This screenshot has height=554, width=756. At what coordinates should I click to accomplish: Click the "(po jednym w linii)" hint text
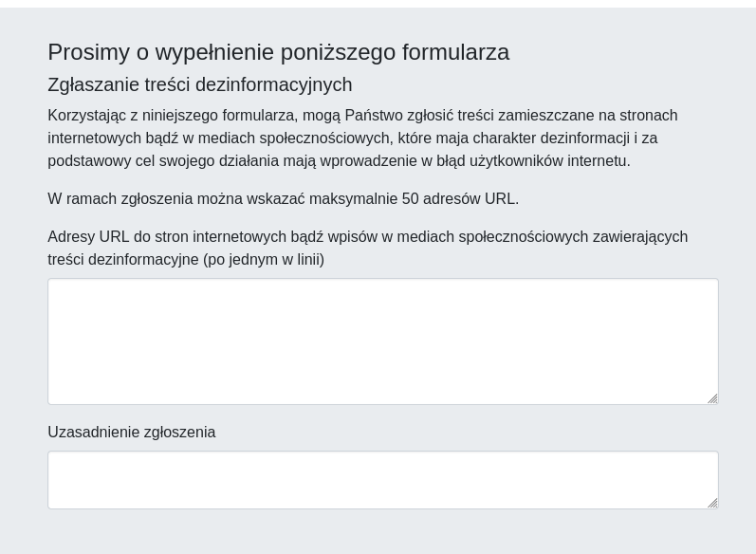point(264,260)
